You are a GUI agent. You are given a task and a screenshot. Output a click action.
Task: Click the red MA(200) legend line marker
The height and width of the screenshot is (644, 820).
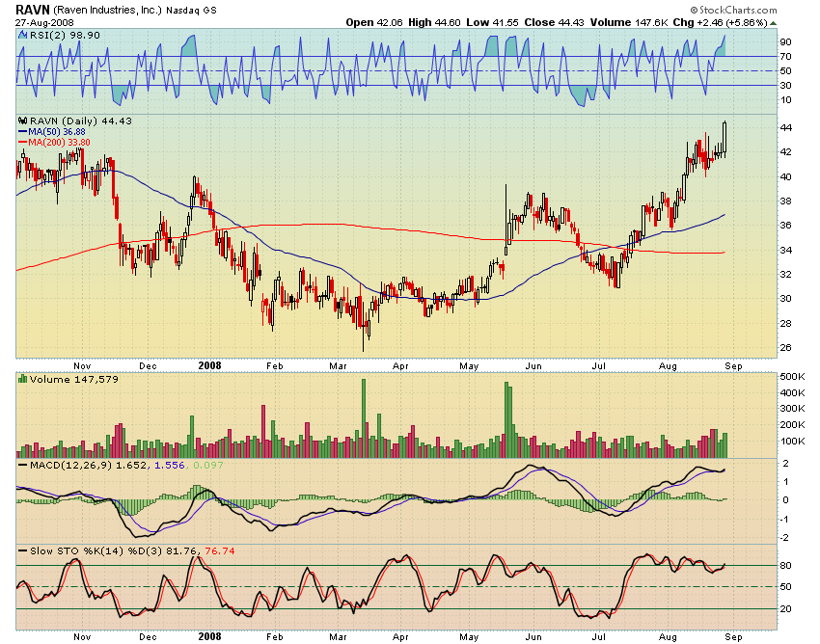(x=22, y=142)
